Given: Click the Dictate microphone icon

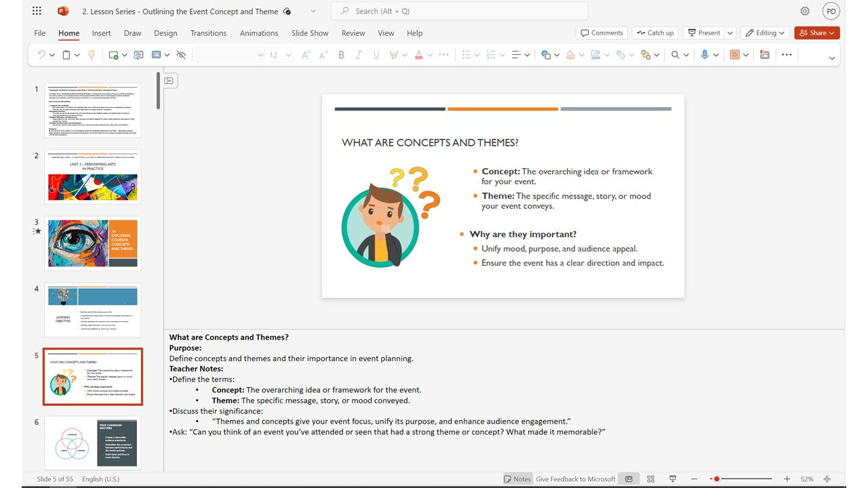Looking at the screenshot, I should point(705,55).
